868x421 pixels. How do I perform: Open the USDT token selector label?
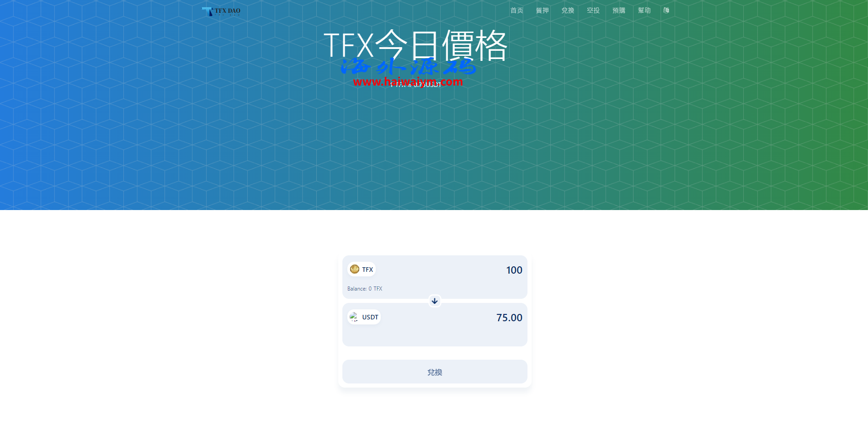[370, 317]
